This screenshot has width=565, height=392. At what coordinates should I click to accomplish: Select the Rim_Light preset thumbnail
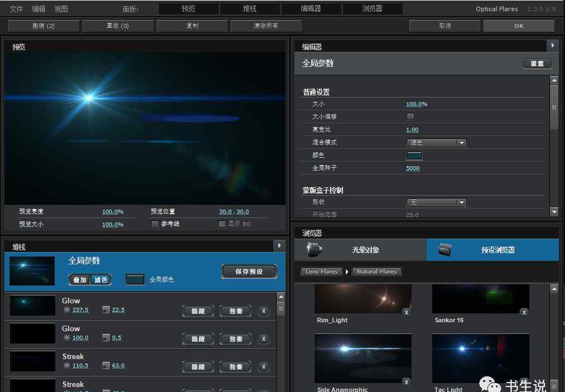coord(363,299)
